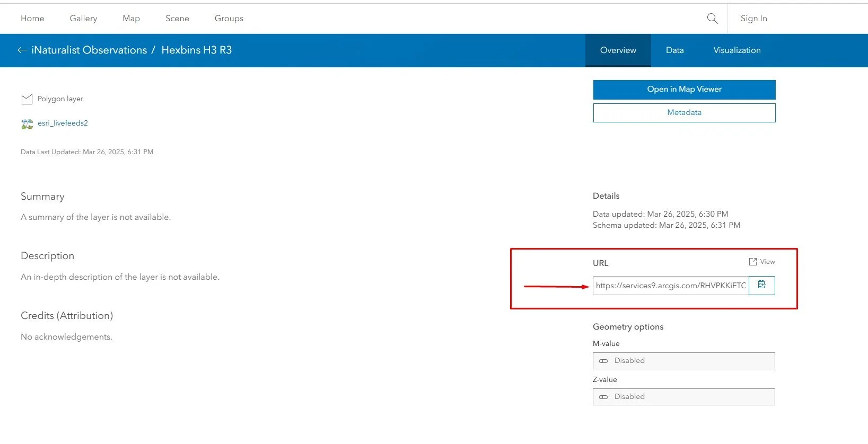Click the Details heading

[x=606, y=196]
